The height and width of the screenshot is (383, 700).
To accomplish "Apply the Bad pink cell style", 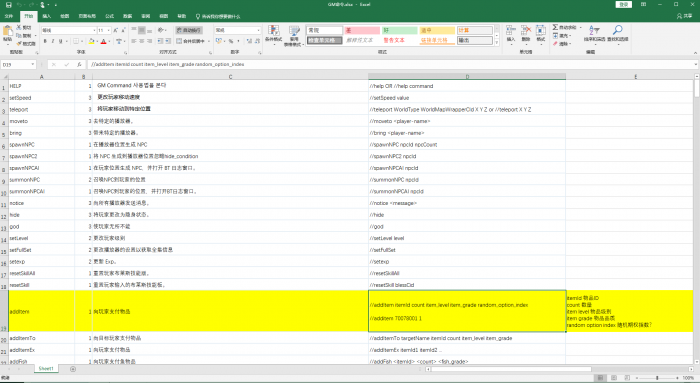I will click(362, 30).
